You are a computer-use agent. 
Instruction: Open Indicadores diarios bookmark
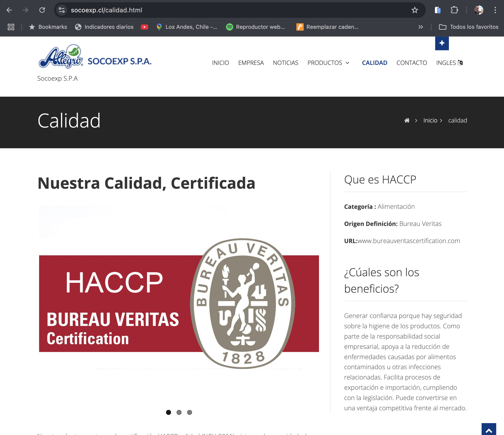[x=104, y=27]
